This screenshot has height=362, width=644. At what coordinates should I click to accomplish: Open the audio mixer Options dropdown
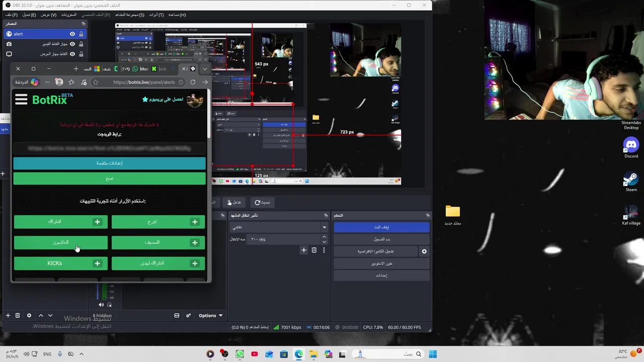[210, 315]
